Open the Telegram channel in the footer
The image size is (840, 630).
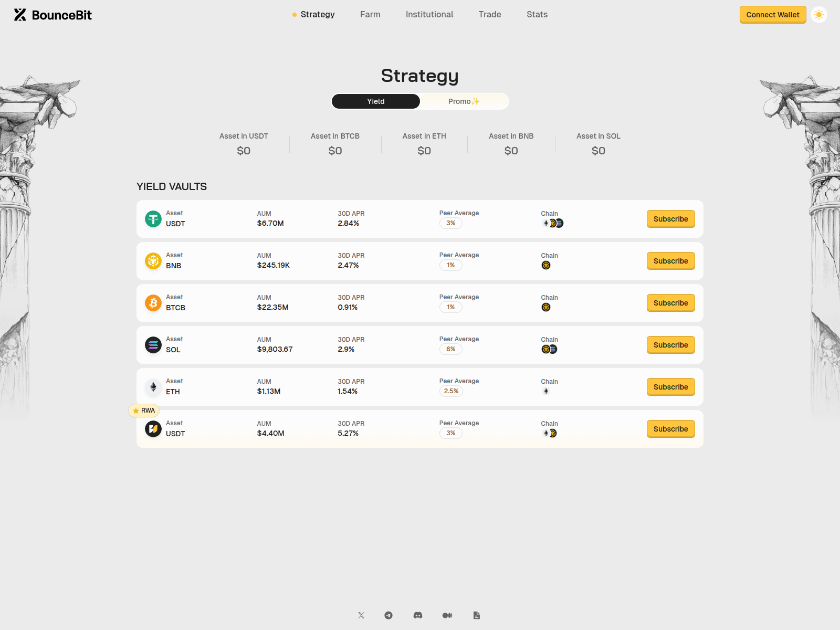tap(388, 615)
